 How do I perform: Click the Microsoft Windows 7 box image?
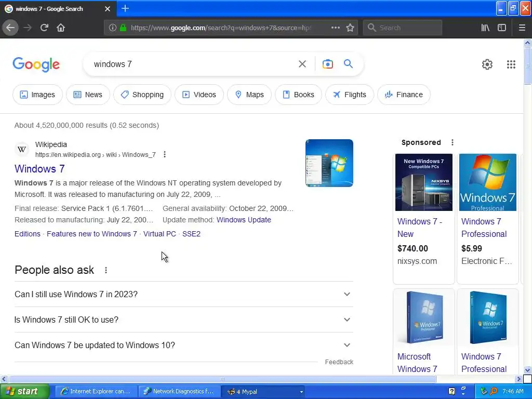coord(424,317)
